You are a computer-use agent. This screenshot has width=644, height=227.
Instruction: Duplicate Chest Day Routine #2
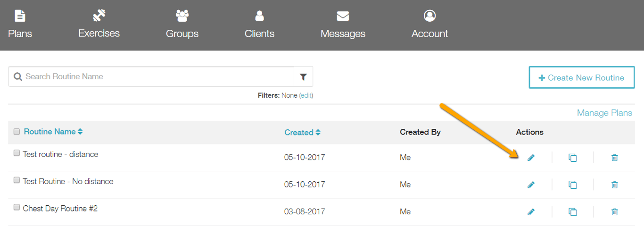pos(573,212)
